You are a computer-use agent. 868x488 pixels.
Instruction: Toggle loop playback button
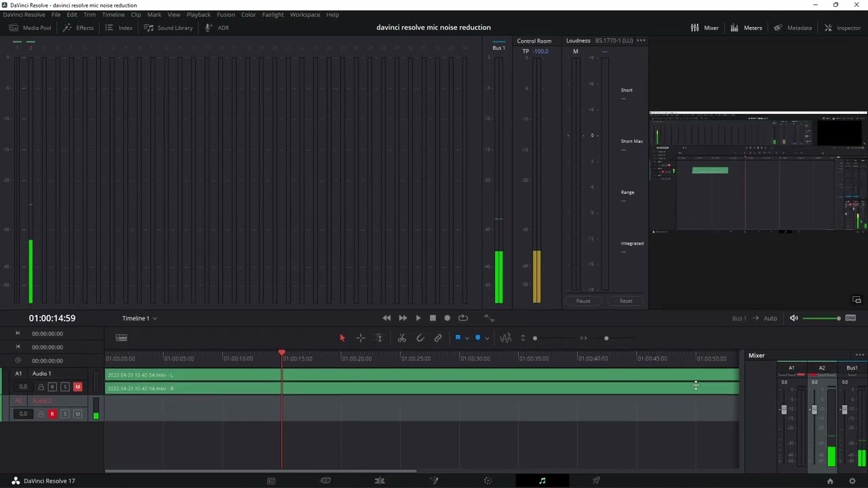click(463, 318)
